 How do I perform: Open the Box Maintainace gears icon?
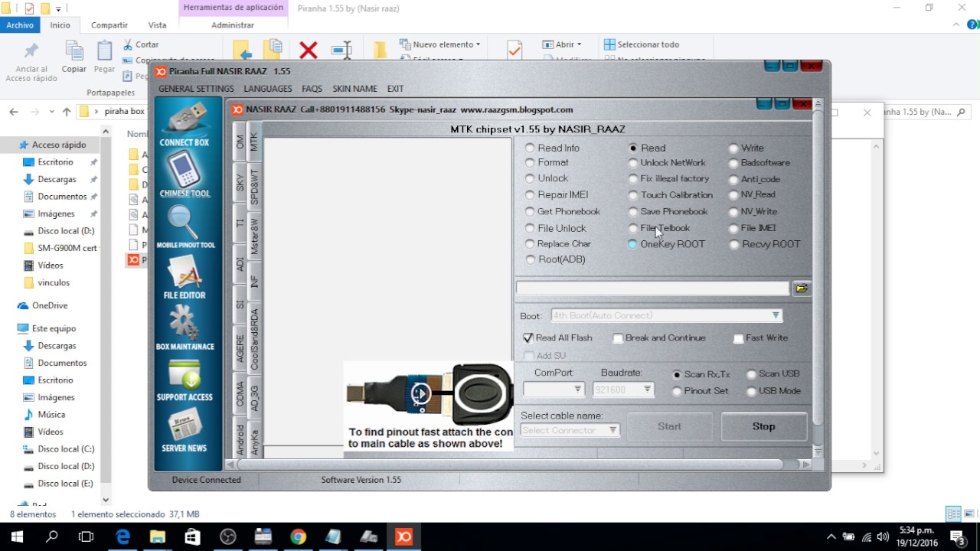(x=185, y=328)
